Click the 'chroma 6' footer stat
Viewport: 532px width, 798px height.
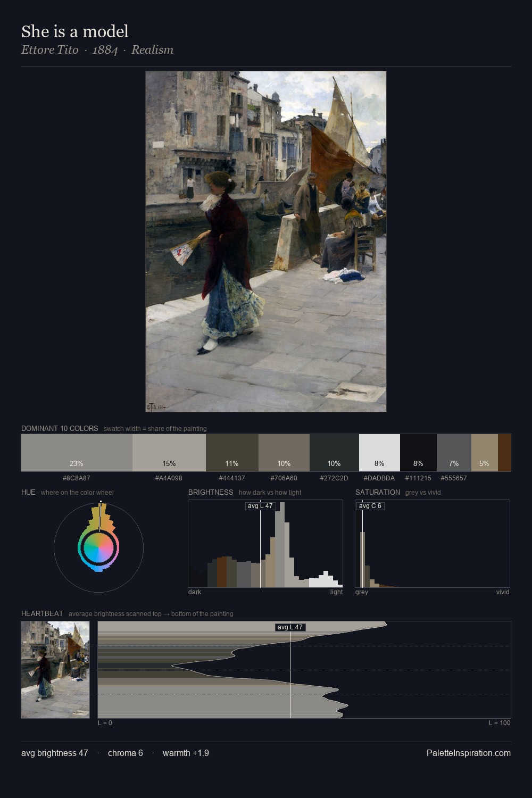pyautogui.click(x=126, y=753)
